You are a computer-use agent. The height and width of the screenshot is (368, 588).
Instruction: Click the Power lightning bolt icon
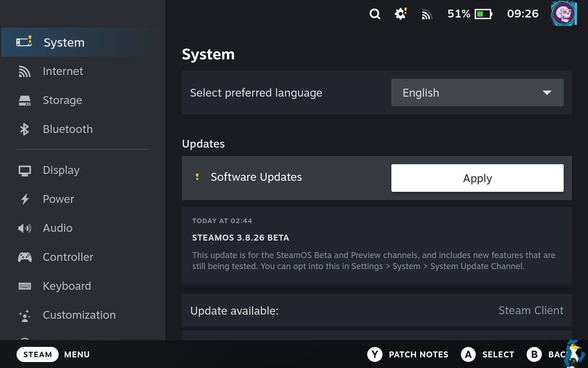click(25, 199)
